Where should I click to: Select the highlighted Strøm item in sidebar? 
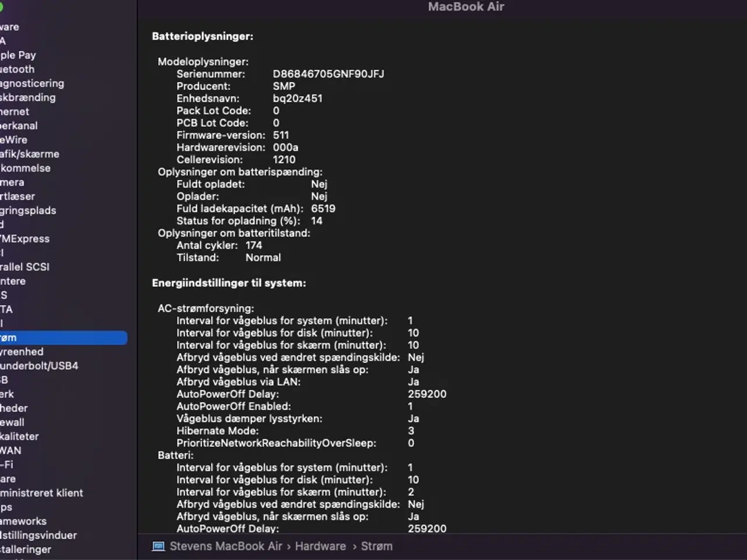coord(63,338)
